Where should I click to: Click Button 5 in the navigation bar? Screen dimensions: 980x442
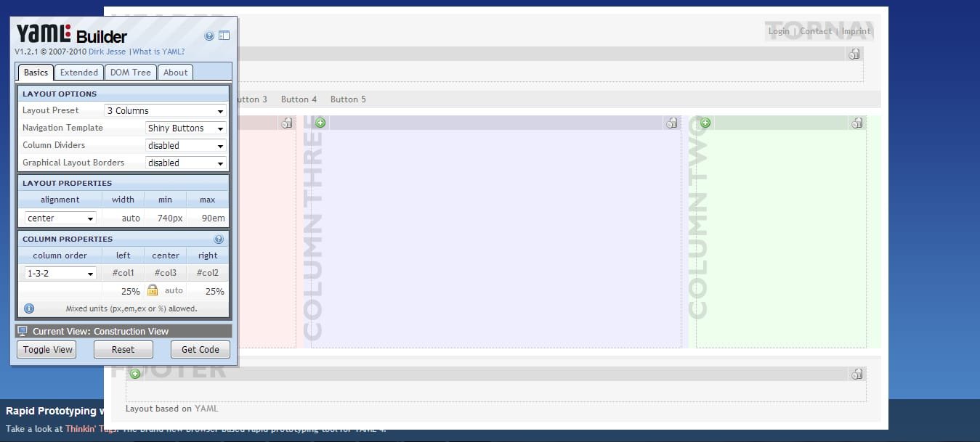[348, 99]
